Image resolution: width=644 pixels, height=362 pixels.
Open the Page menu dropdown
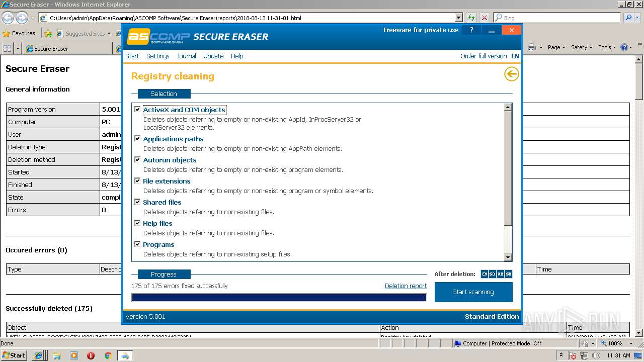coord(556,47)
